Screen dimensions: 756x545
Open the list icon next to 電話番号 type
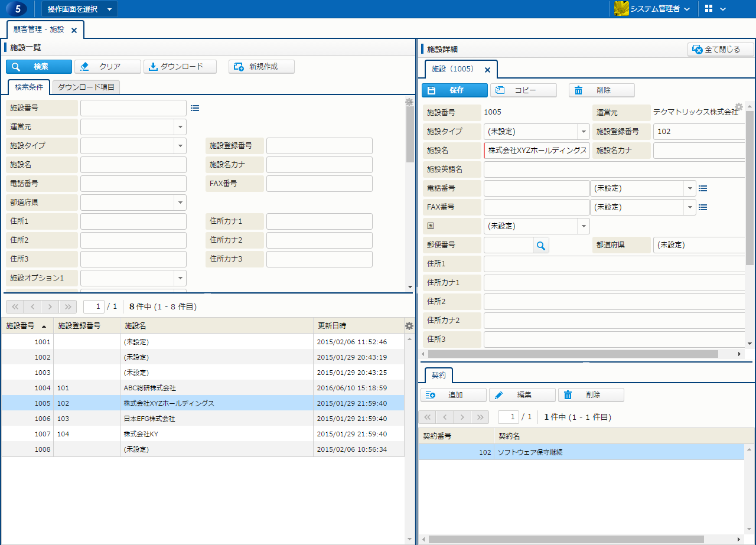703,188
